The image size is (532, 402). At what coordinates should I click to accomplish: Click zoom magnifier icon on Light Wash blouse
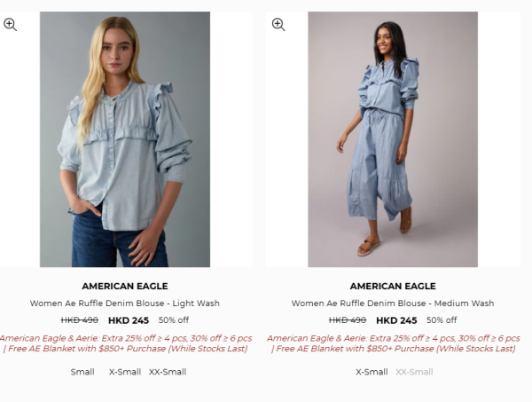pyautogui.click(x=10, y=25)
